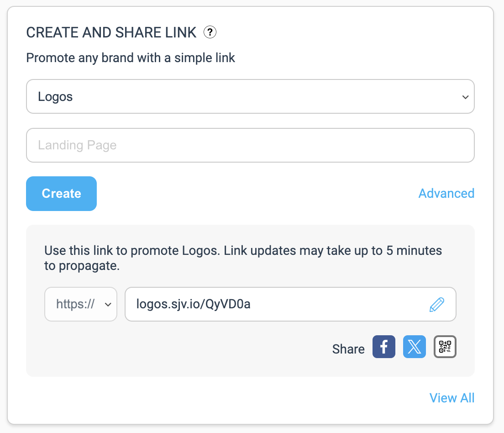
Task: Click the 'to propagate.' line of text
Action: (x=82, y=266)
